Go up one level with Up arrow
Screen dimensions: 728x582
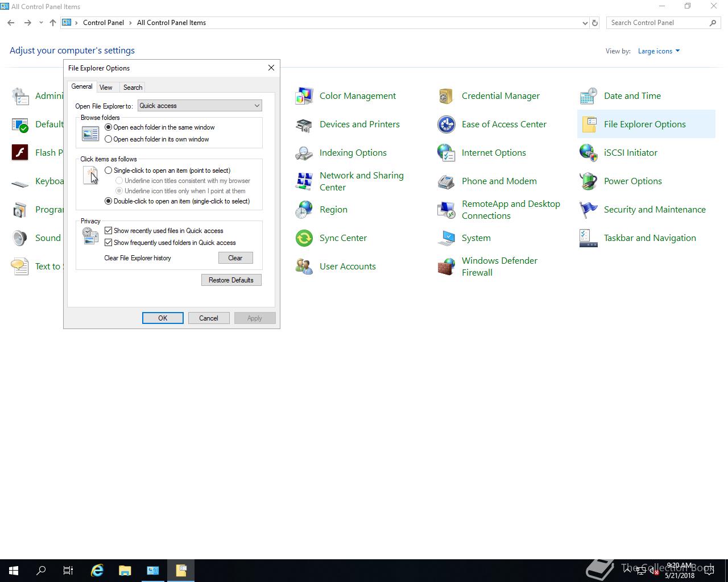click(x=53, y=23)
